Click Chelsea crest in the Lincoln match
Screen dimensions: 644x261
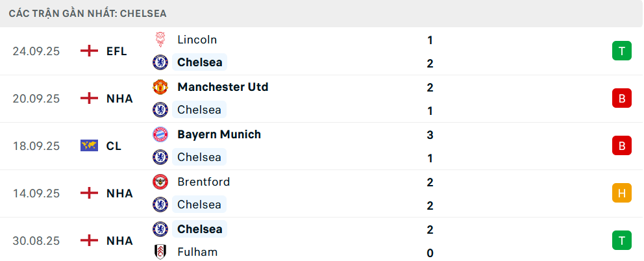point(160,62)
